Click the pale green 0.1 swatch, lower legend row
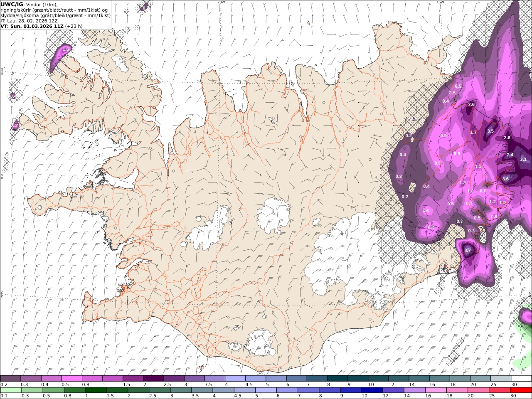 pos(11,390)
